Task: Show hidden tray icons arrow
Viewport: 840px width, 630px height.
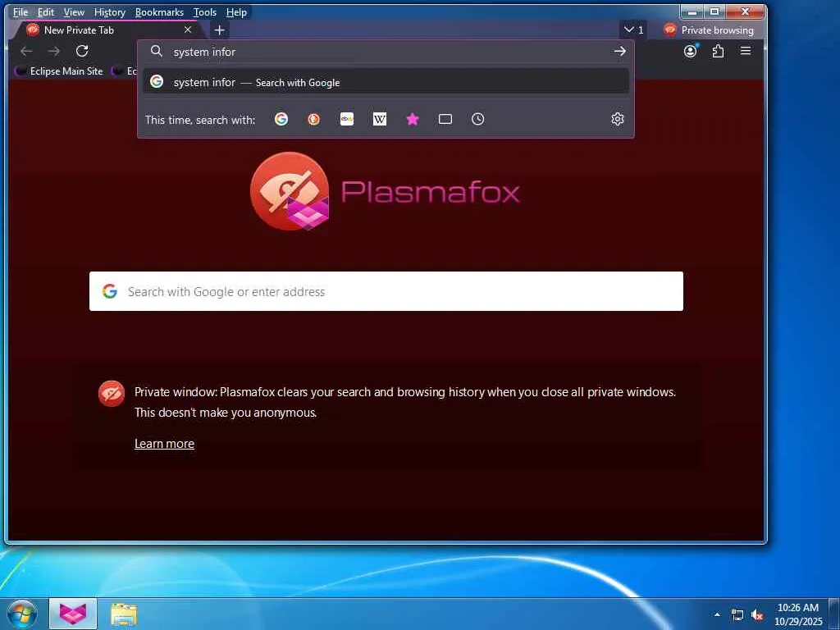Action: point(717,614)
